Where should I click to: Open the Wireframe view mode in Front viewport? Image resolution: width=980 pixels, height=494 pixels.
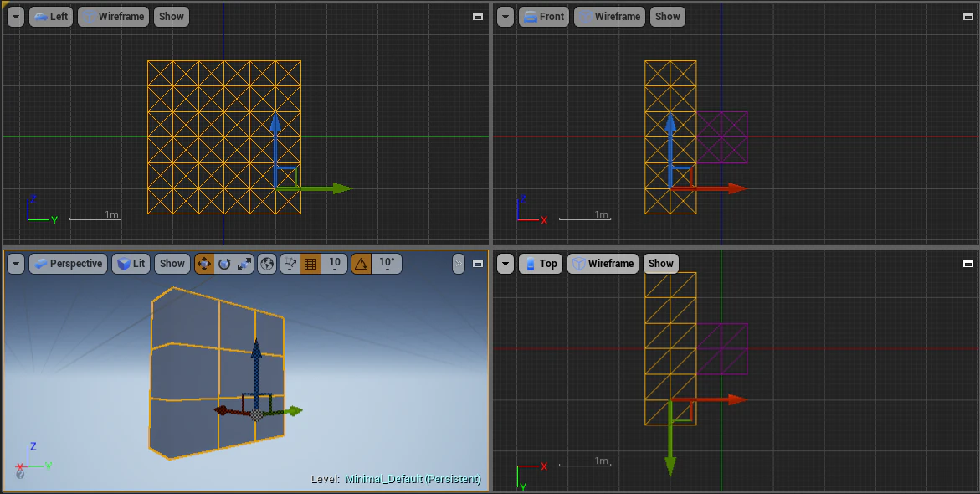(609, 16)
